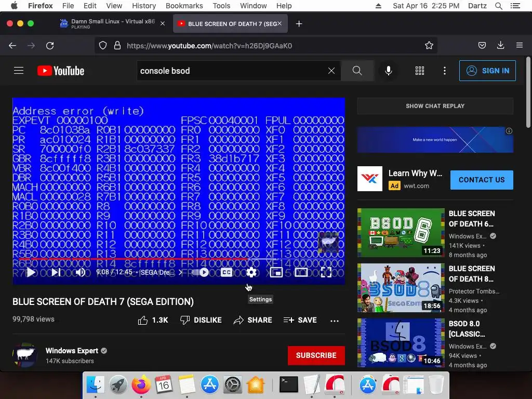Skip to the next video
Image resolution: width=532 pixels, height=399 pixels.
pyautogui.click(x=56, y=272)
